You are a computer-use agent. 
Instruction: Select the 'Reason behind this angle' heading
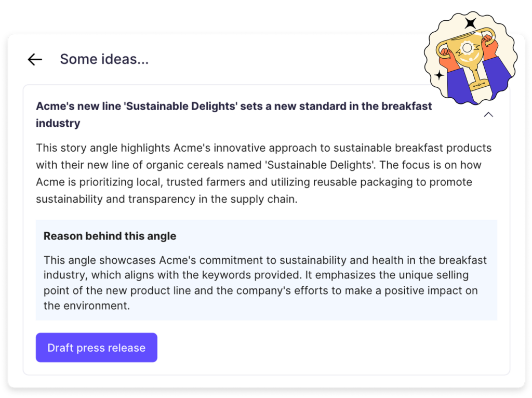click(x=110, y=236)
